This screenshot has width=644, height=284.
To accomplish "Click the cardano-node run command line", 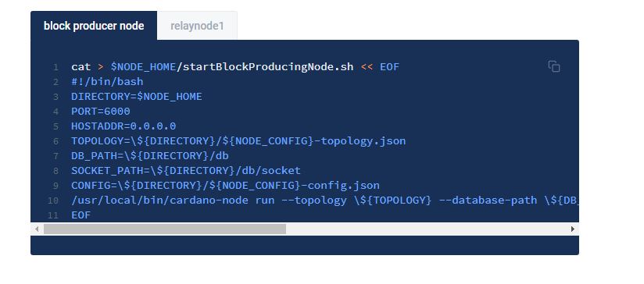I will click(325, 200).
